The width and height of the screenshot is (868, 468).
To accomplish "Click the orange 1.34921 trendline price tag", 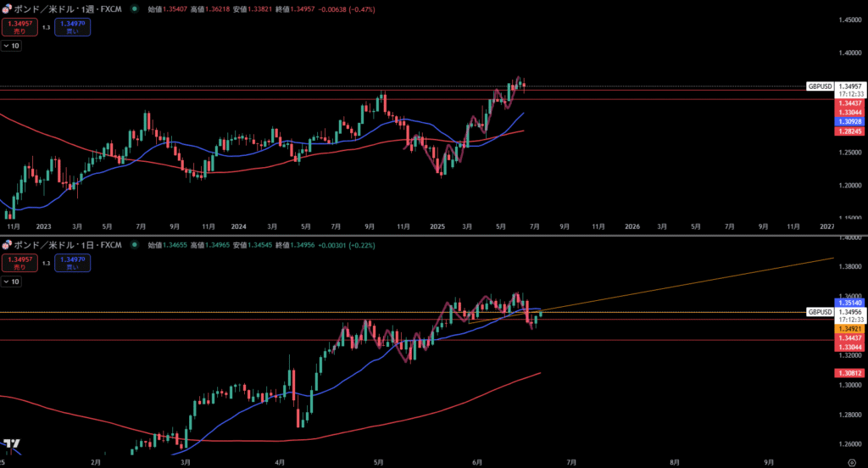I will pos(849,329).
